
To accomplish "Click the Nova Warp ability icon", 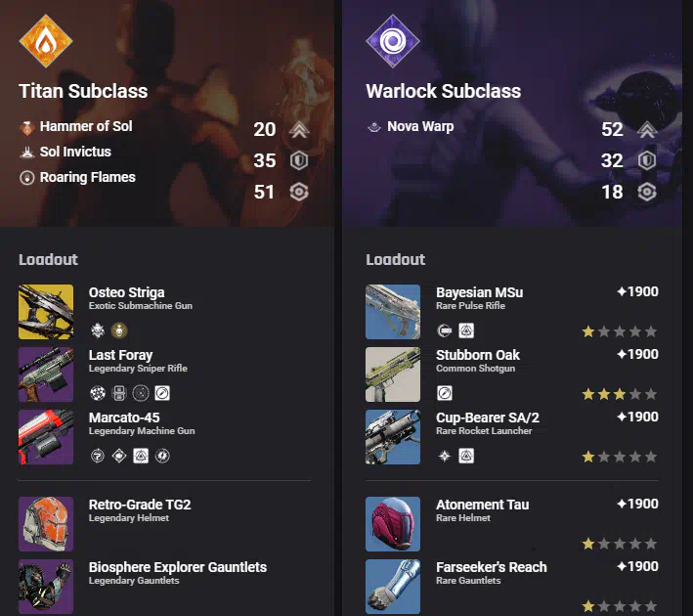I will [374, 127].
